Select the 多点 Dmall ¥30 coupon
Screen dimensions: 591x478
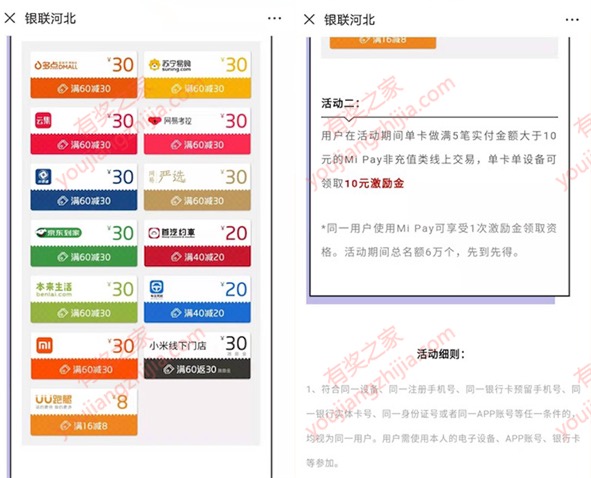point(84,75)
